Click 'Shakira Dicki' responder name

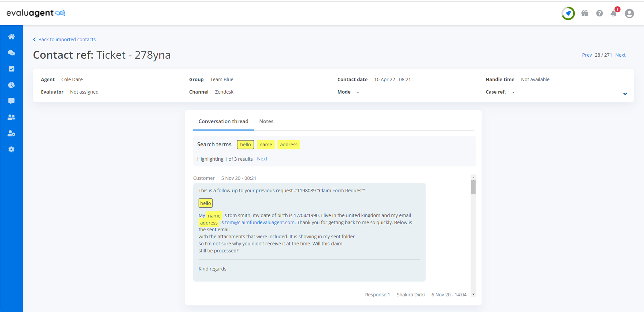click(410, 294)
